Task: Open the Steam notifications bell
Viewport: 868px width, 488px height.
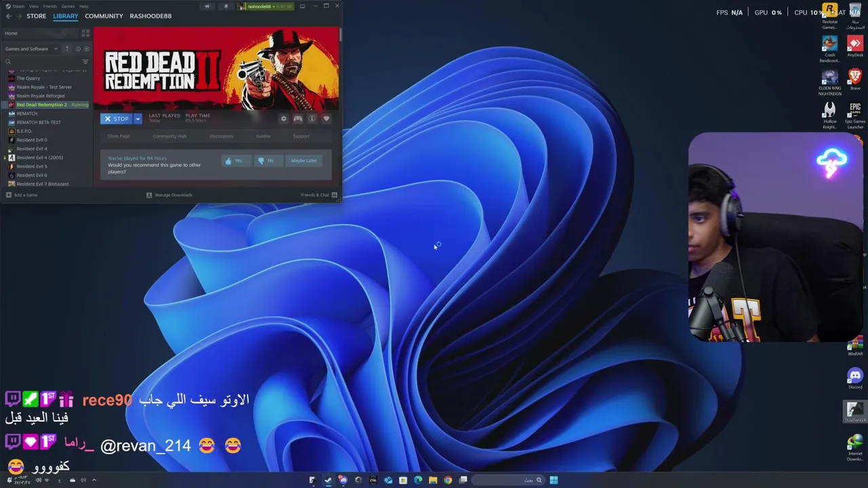Action: point(226,6)
